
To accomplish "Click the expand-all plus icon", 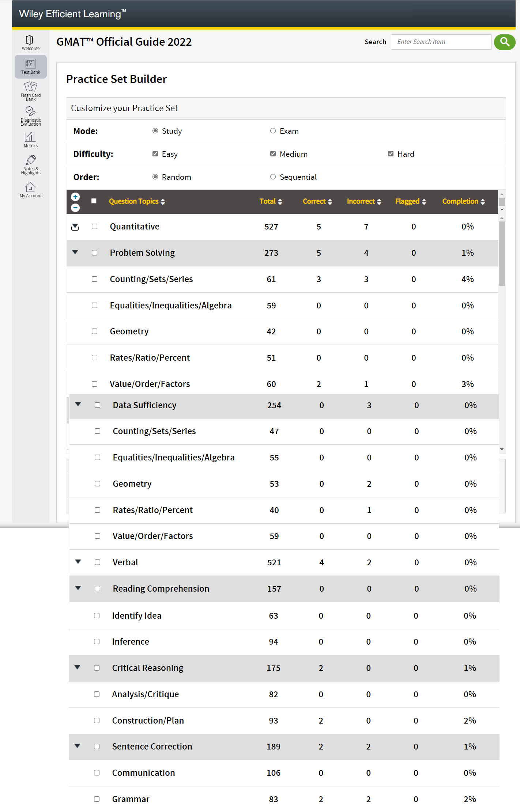I will coord(75,197).
